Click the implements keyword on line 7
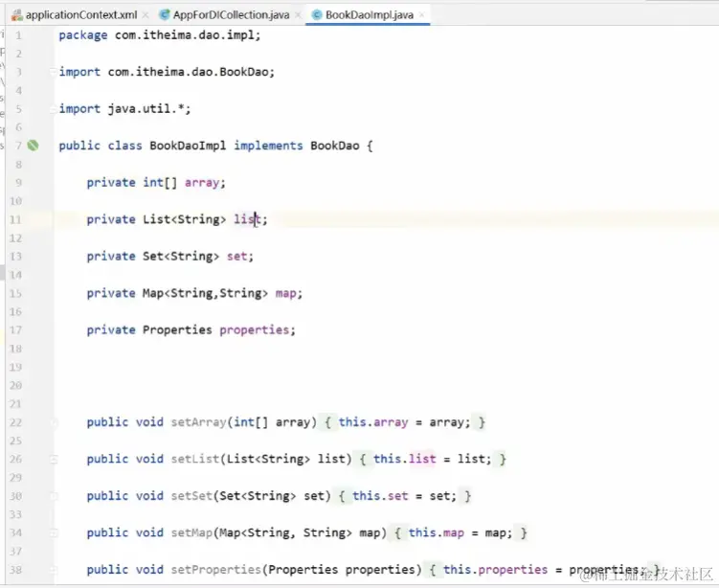 (268, 146)
